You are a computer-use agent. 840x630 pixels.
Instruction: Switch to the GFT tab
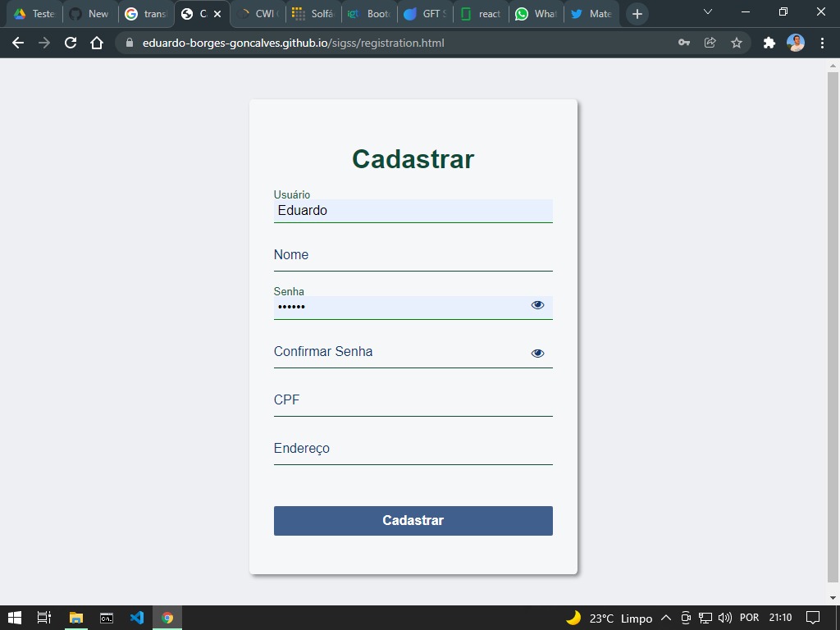point(425,14)
